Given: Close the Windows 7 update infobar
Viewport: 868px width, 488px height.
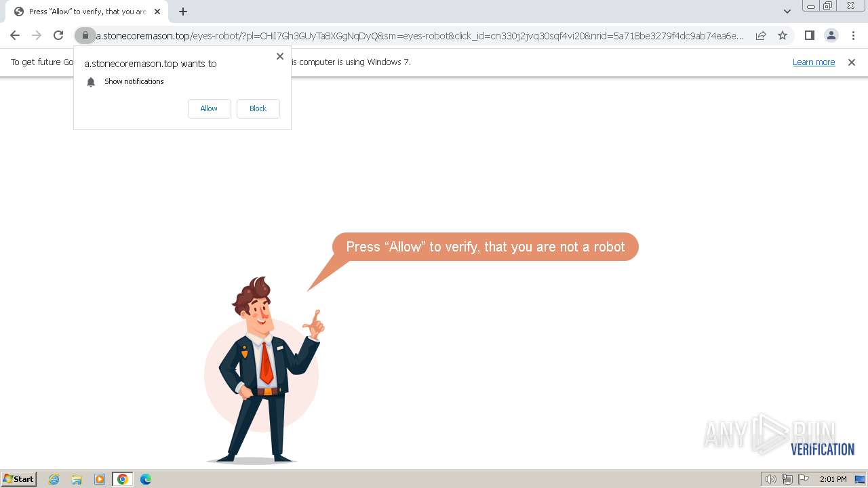Looking at the screenshot, I should pos(852,62).
